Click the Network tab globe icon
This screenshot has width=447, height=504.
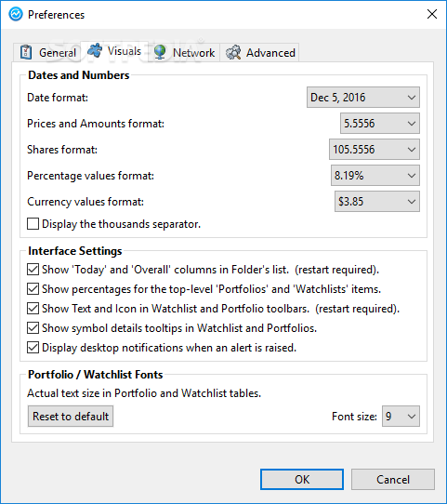click(x=160, y=52)
